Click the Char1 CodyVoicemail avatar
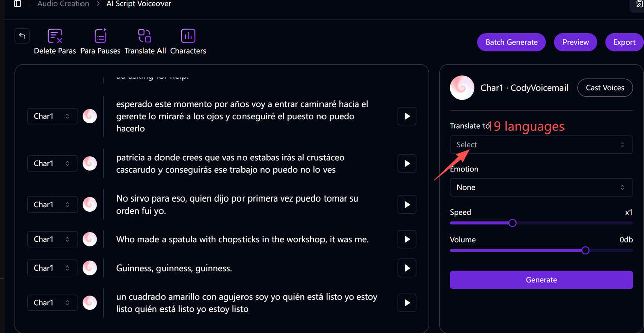The image size is (644, 333). coord(462,88)
